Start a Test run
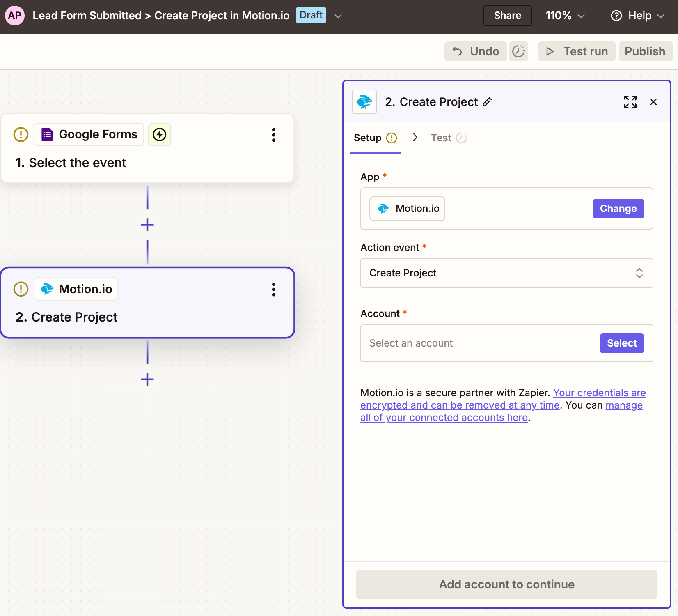Image resolution: width=678 pixels, height=616 pixels. (x=577, y=51)
